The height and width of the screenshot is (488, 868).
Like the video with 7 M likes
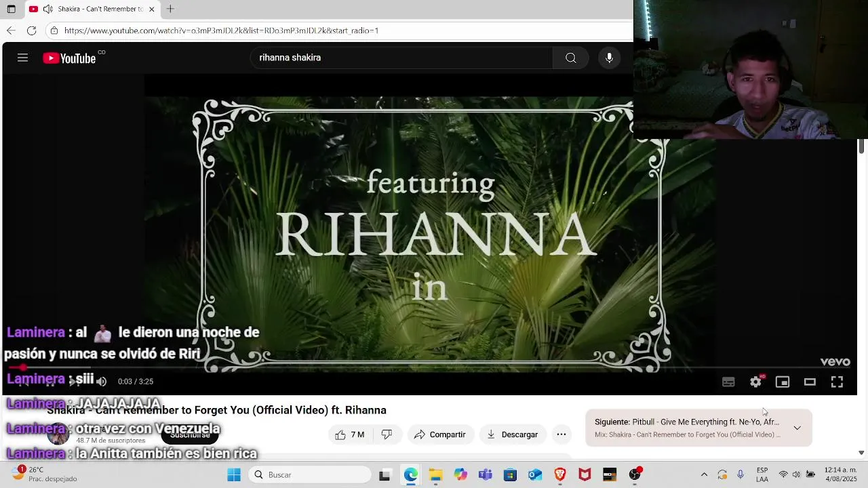350,434
